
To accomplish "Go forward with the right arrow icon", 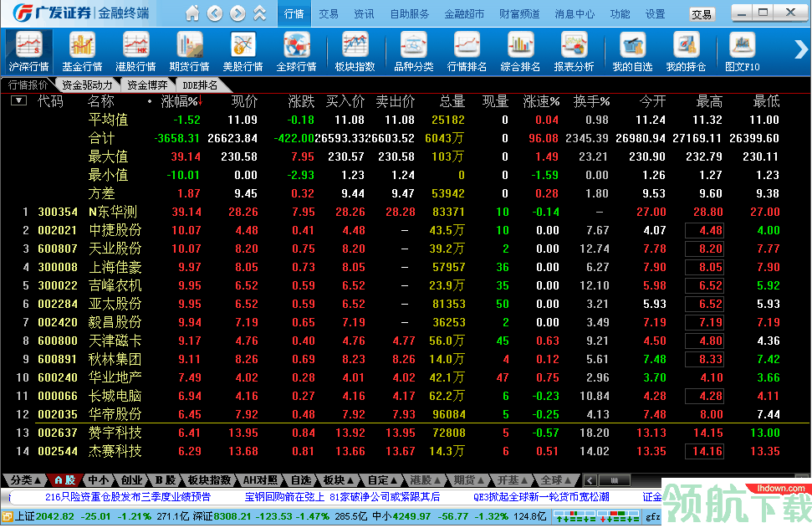I will (x=237, y=13).
